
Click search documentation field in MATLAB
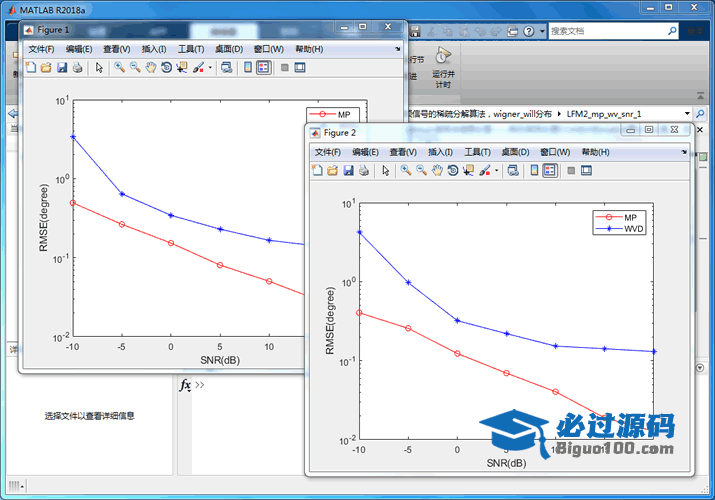pos(609,31)
